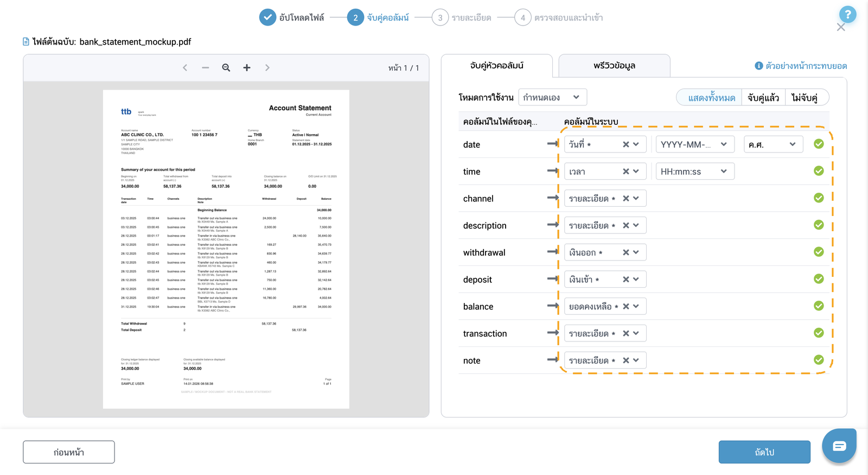Show only matched columns filter
Image resolution: width=868 pixels, height=475 pixels.
tap(763, 98)
